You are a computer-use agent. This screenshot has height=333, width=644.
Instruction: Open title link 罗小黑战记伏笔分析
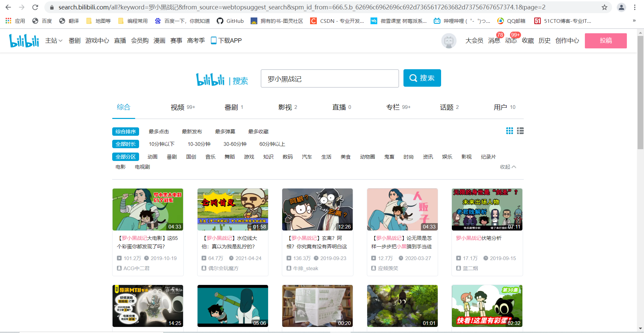coord(478,238)
